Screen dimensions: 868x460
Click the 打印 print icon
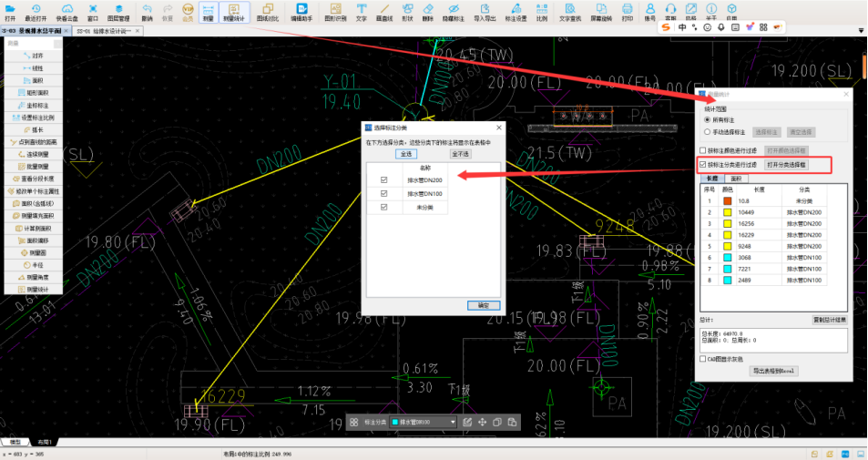pos(628,11)
